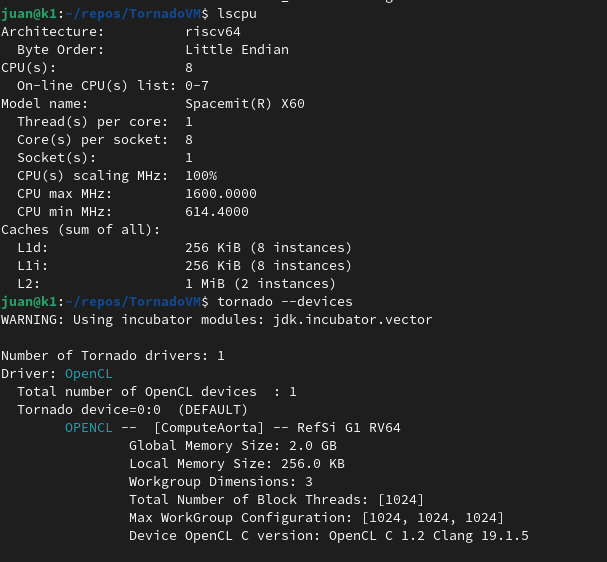Screen dimensions: 607x562
Task: Select the 'riscv64' architecture value
Action: 213,32
